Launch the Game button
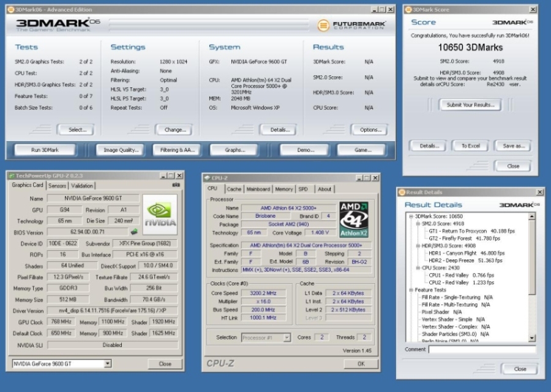The image size is (551, 392). (362, 150)
